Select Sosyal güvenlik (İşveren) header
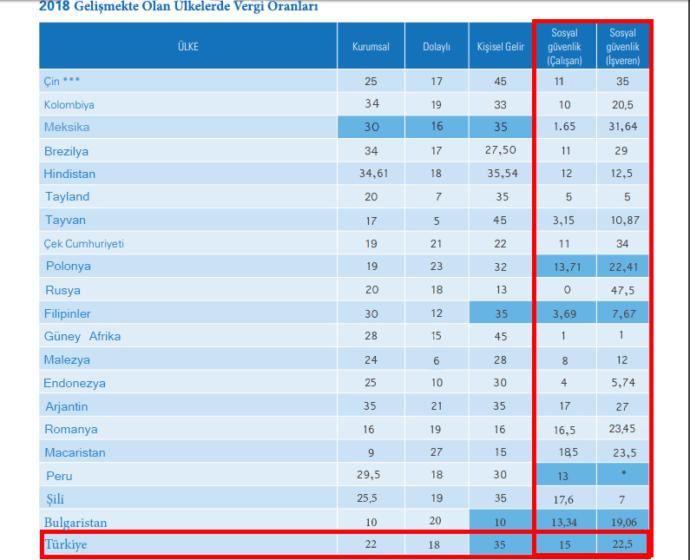Image resolution: width=690 pixels, height=560 pixels. 623,46
